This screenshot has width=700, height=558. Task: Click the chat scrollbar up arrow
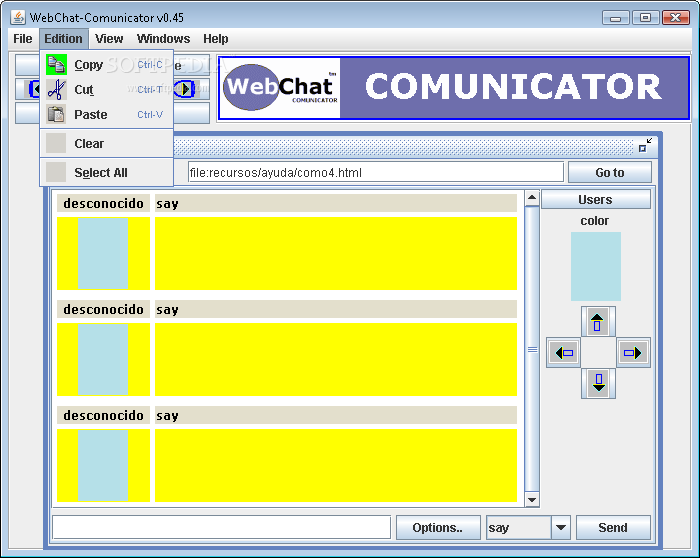click(x=532, y=197)
